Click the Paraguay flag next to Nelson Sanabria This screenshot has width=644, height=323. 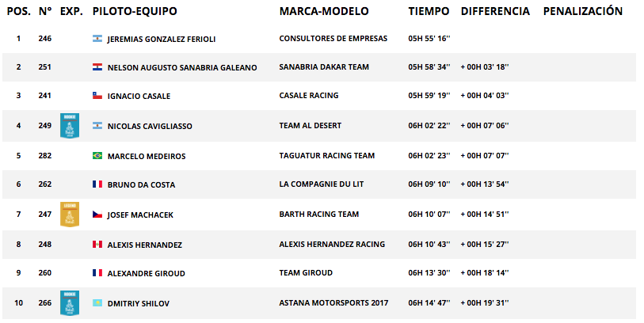(97, 67)
